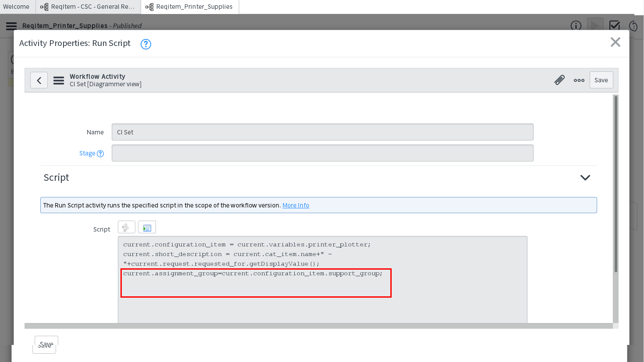This screenshot has height=362, width=644.
Task: Collapse the Script section
Action: (x=585, y=177)
